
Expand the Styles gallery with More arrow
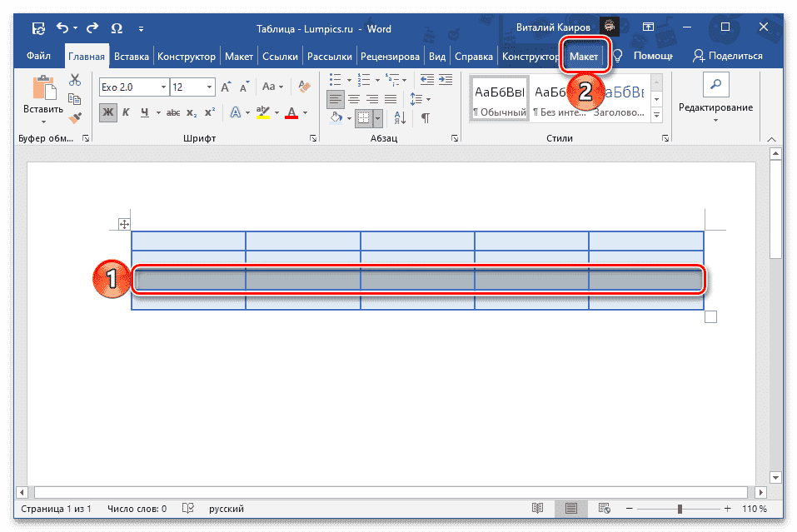[657, 114]
